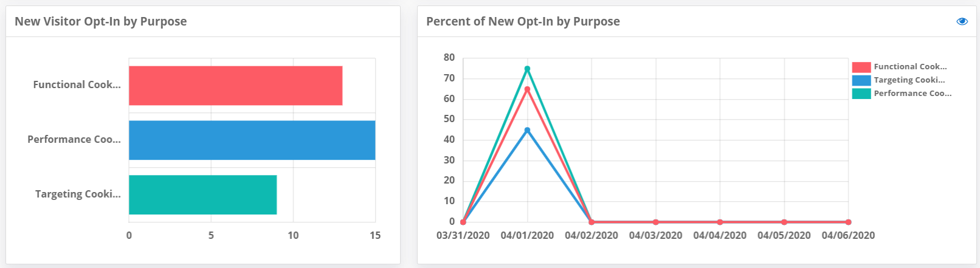Click the blue Targeting Cookies legend swatch
This screenshot has height=268, width=980.
(861, 80)
